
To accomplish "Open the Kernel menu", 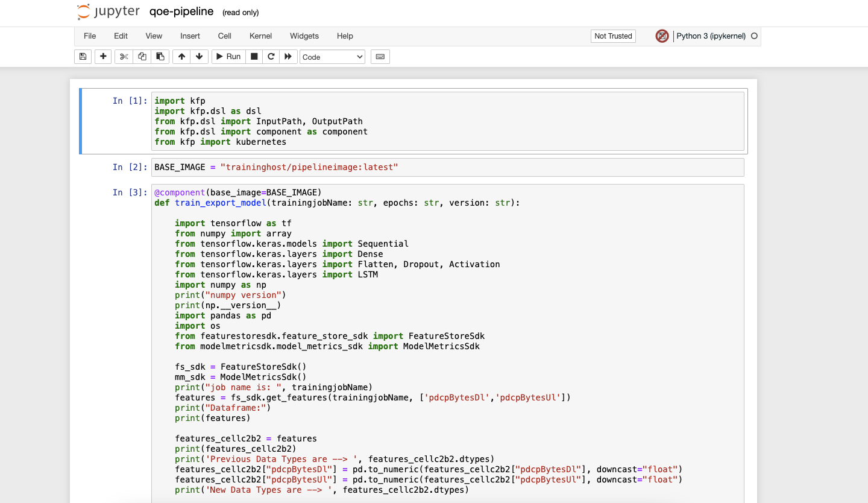I will 260,36.
